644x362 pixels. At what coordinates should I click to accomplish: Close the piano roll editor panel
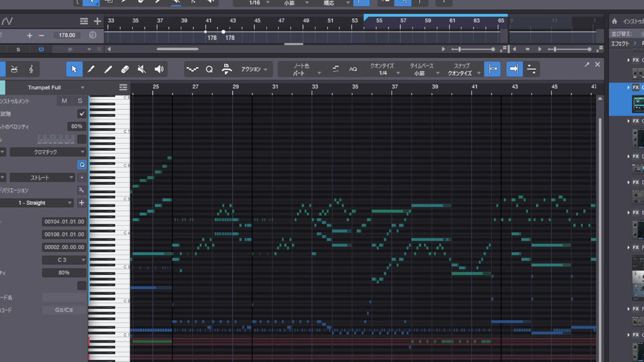pyautogui.click(x=598, y=64)
